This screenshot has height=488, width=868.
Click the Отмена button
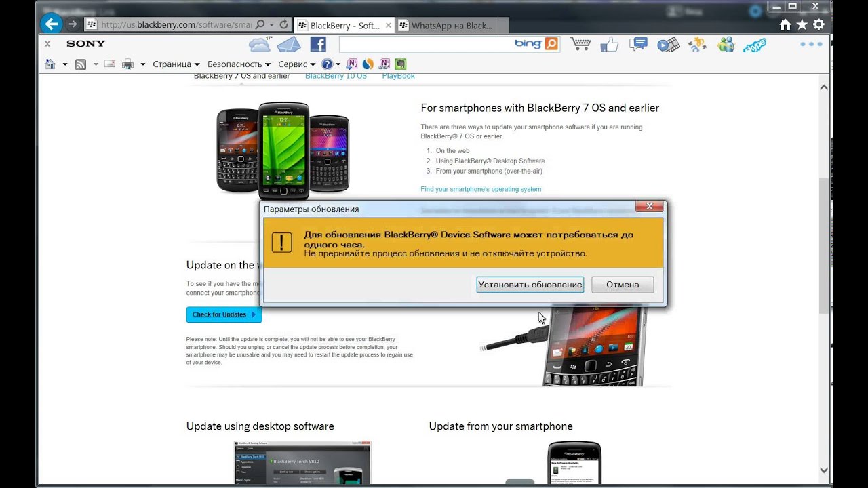pyautogui.click(x=623, y=285)
